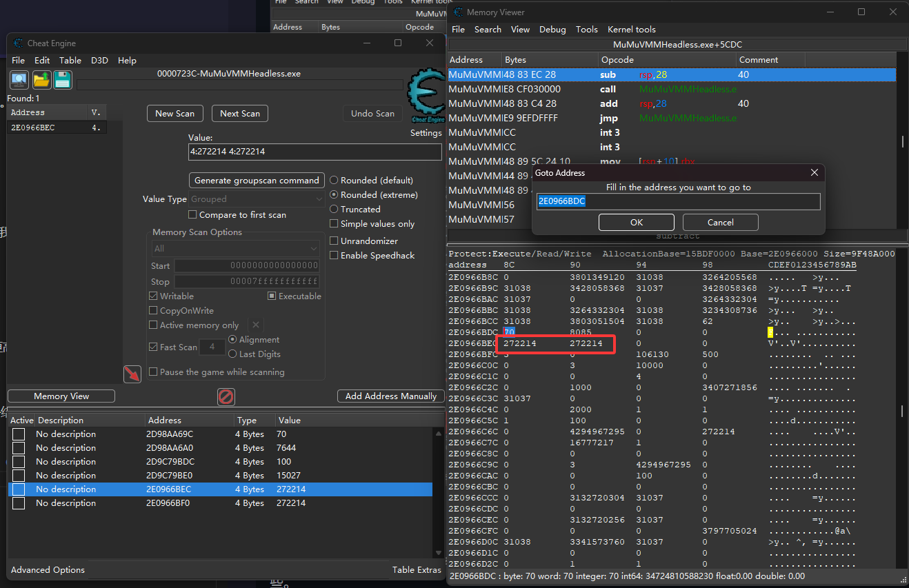Toggle Active memory only checkbox
The height and width of the screenshot is (588, 909).
153,325
